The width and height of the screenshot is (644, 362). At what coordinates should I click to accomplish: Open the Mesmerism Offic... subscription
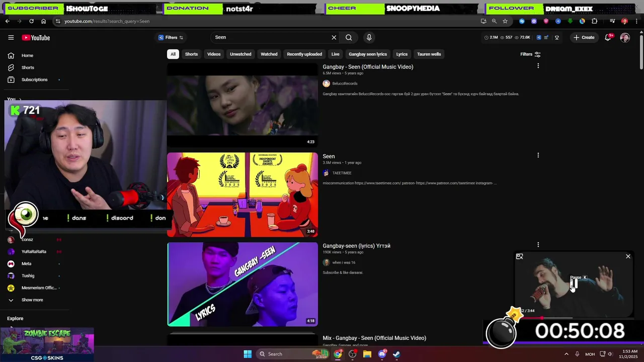[39, 288]
